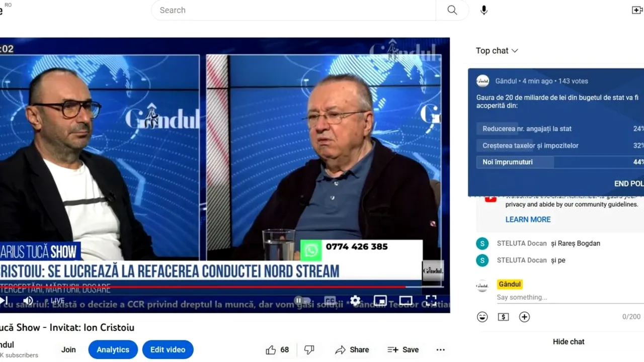644x362 pixels.
Task: Open the video in miniplayer
Action: coord(380,300)
